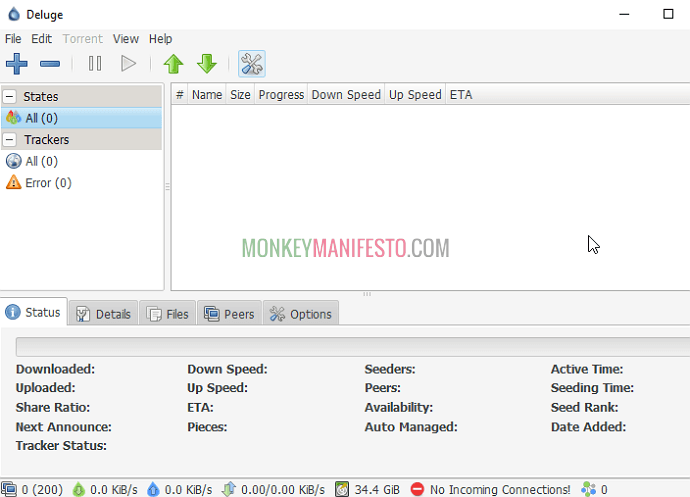Screen dimensions: 690x497
Task: Click the connections count 0 (200)
Action: [42, 490]
